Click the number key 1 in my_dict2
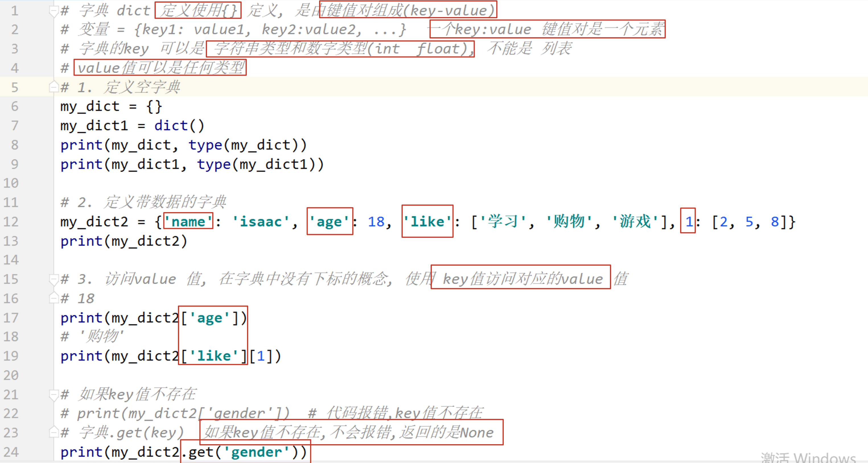Image resolution: width=868 pixels, height=463 pixels. click(689, 222)
